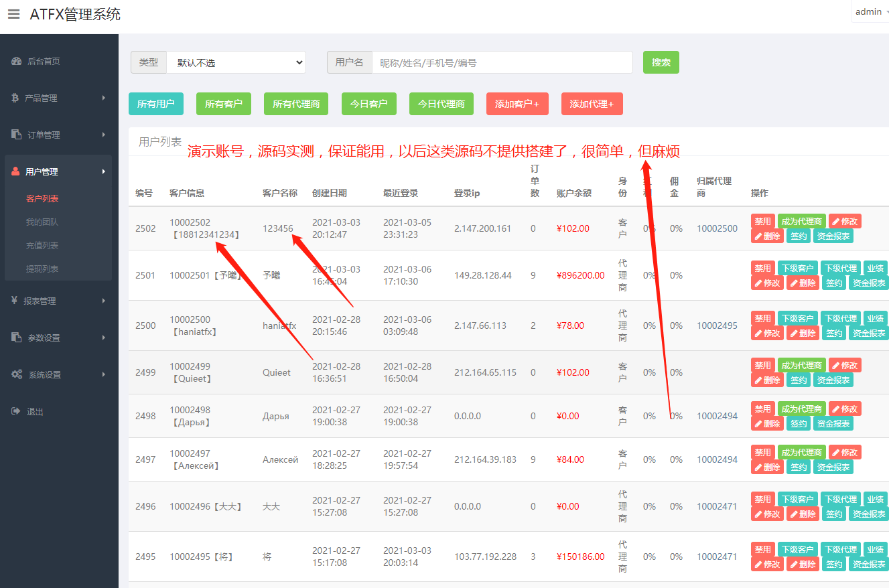Expand the 订单管理 menu arrow
Viewport: 889px width, 588px height.
click(104, 135)
